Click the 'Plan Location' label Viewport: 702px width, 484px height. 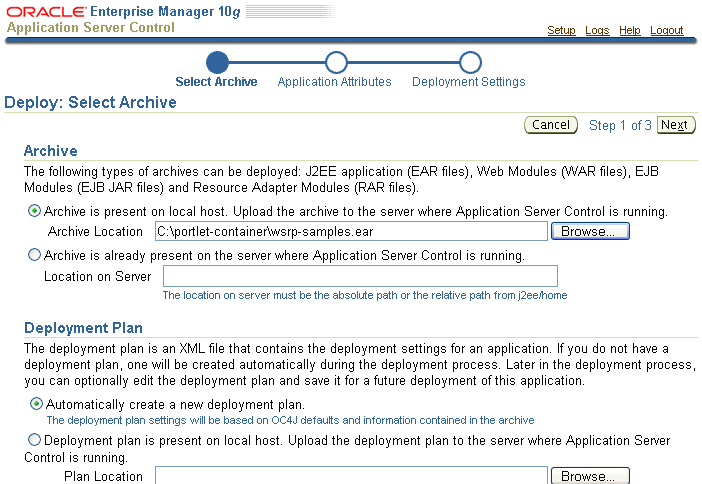click(x=103, y=476)
